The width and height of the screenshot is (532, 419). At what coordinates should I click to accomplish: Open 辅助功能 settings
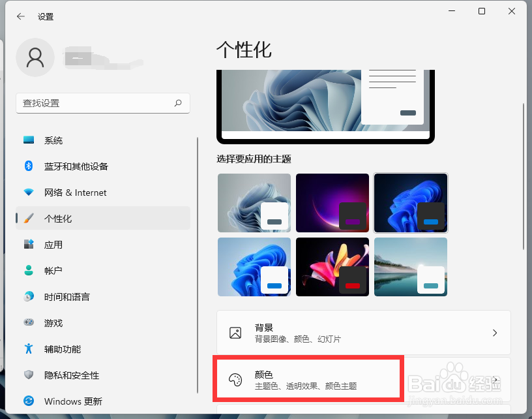(103, 349)
